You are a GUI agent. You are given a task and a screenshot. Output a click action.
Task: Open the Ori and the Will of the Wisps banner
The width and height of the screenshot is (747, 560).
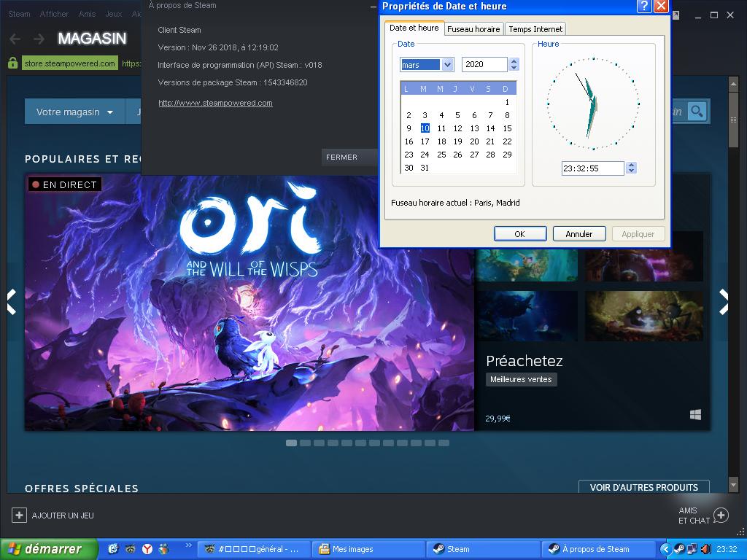point(249,303)
